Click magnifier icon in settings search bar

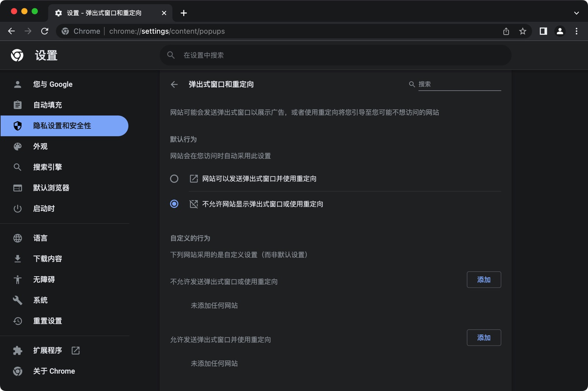point(171,55)
